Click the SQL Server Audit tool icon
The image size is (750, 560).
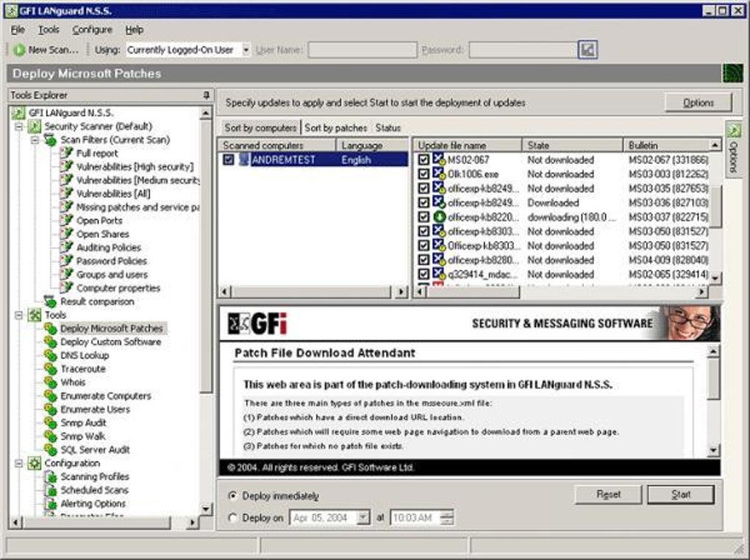[x=50, y=450]
